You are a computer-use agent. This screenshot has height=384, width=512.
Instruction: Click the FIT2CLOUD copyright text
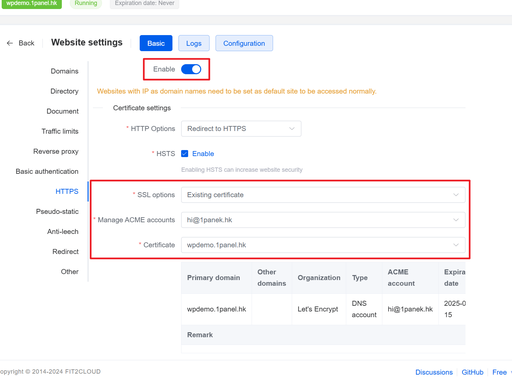point(50,372)
